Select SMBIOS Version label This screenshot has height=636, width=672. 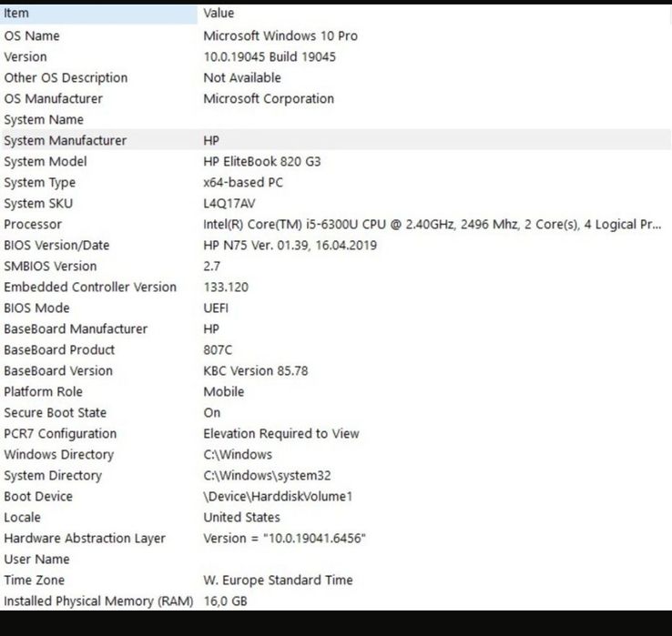pyautogui.click(x=50, y=267)
